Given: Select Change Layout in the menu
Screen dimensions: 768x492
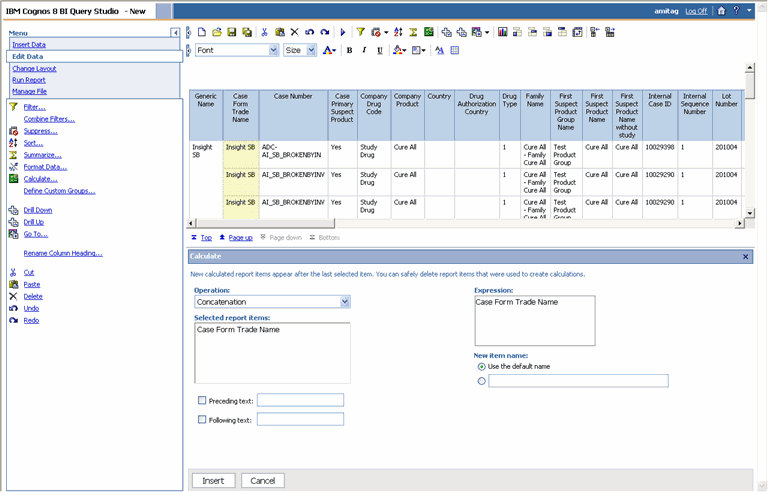Looking at the screenshot, I should pos(34,69).
